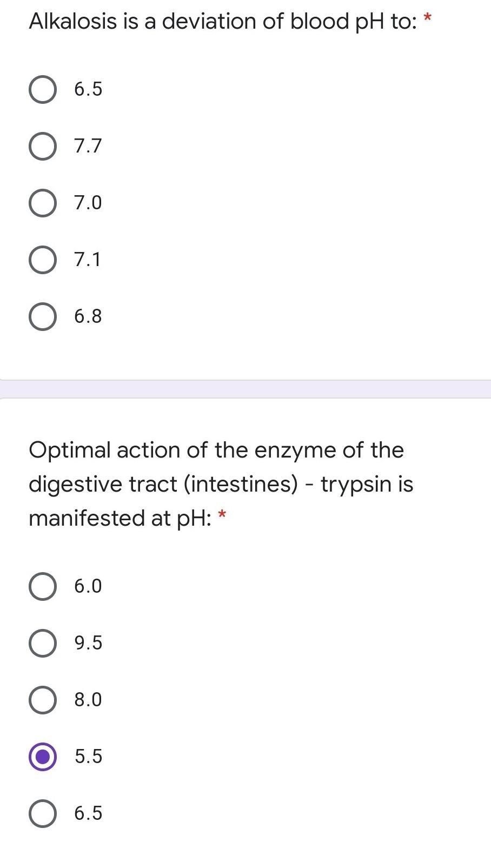Click the "6.0" answer label text

(x=88, y=586)
